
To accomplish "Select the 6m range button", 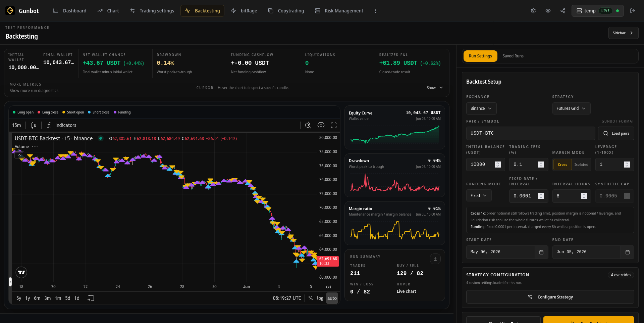I will (37, 298).
